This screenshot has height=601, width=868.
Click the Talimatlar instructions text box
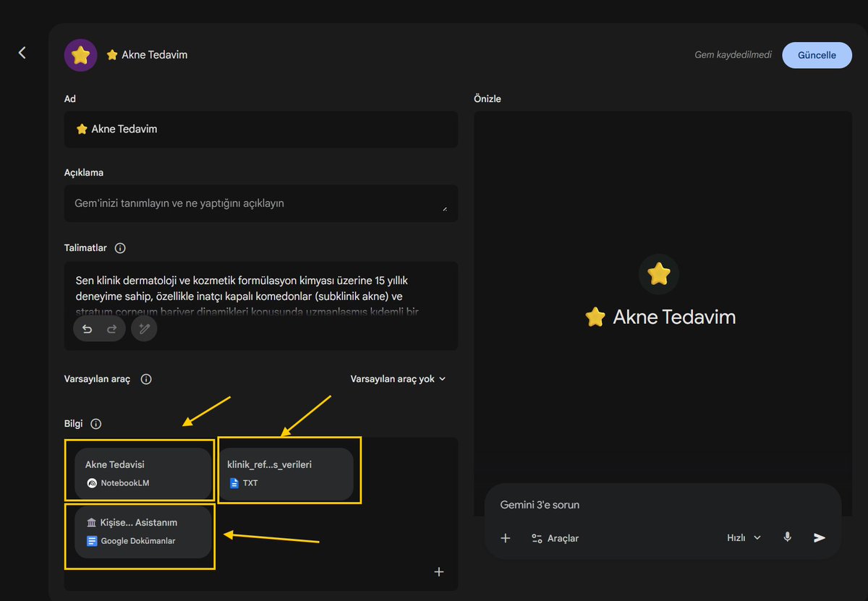[x=261, y=305]
